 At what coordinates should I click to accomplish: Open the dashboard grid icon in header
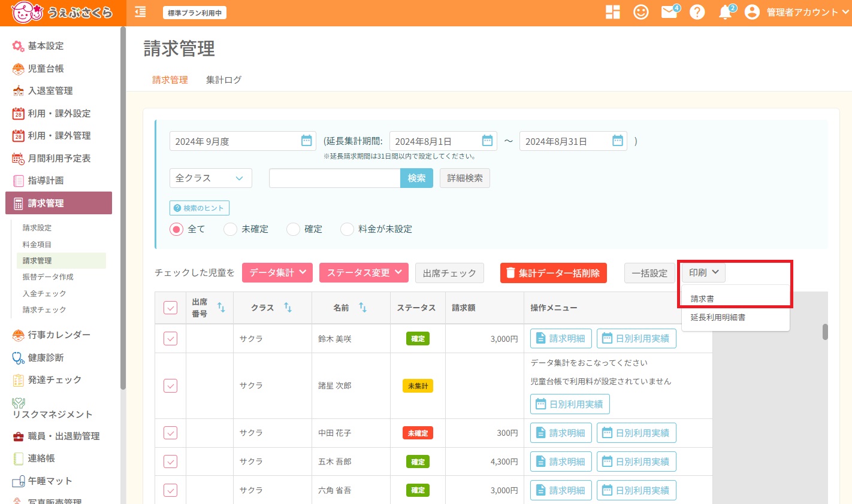[612, 12]
